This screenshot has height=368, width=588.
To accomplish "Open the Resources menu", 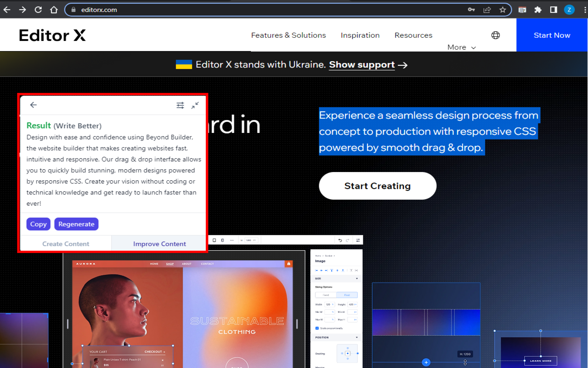I will coord(413,35).
